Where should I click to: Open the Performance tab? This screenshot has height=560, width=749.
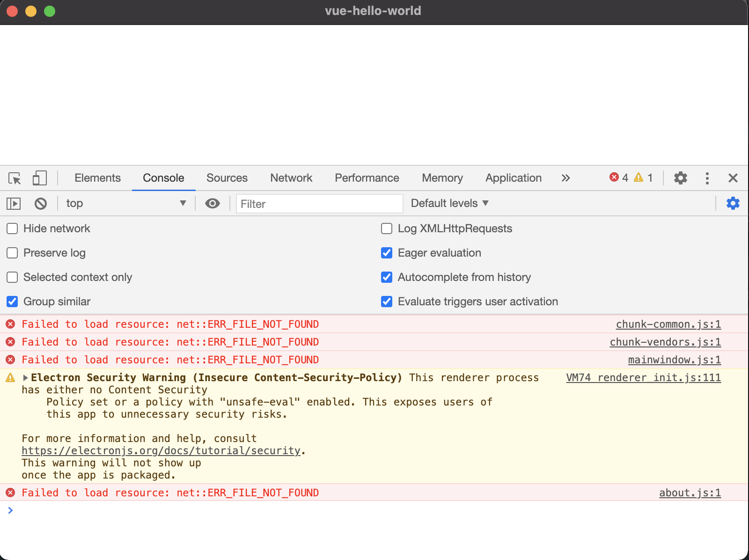(x=367, y=178)
